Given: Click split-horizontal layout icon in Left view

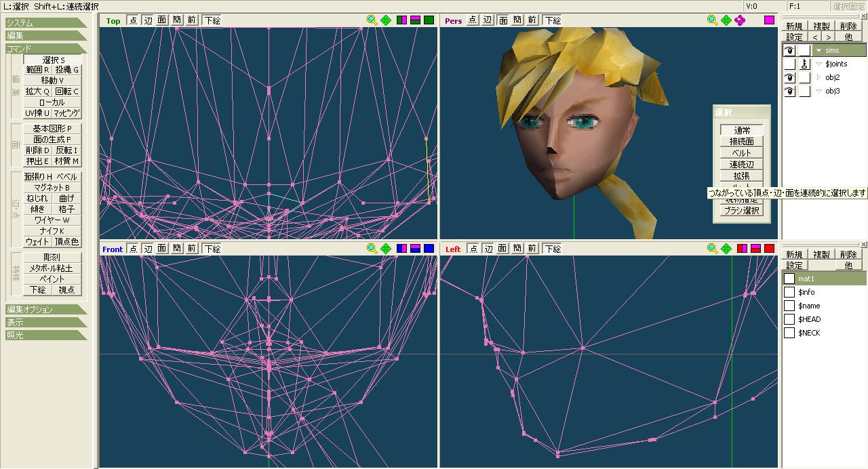Looking at the screenshot, I should [x=742, y=249].
